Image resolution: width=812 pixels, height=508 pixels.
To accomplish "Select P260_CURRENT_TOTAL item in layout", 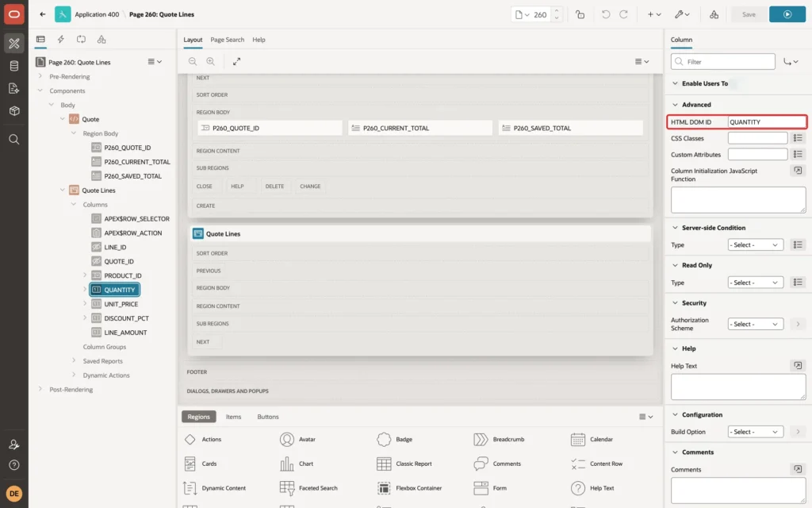I will 420,128.
